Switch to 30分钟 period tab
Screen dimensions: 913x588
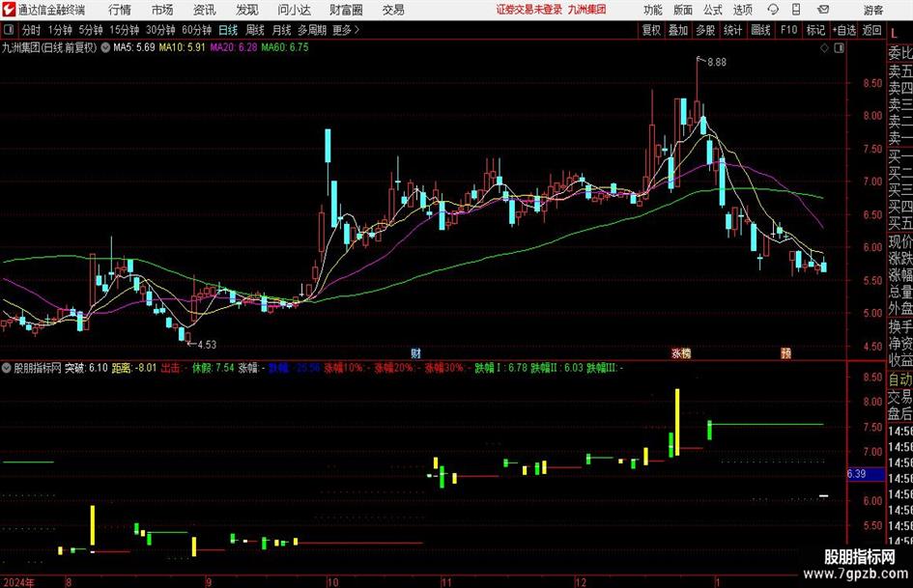point(160,30)
